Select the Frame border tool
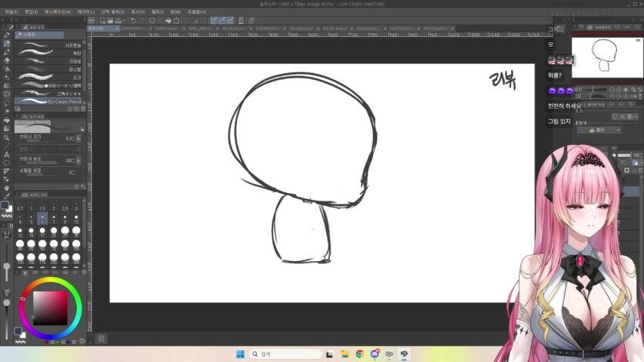This screenshot has height=362, width=644. tap(7, 171)
